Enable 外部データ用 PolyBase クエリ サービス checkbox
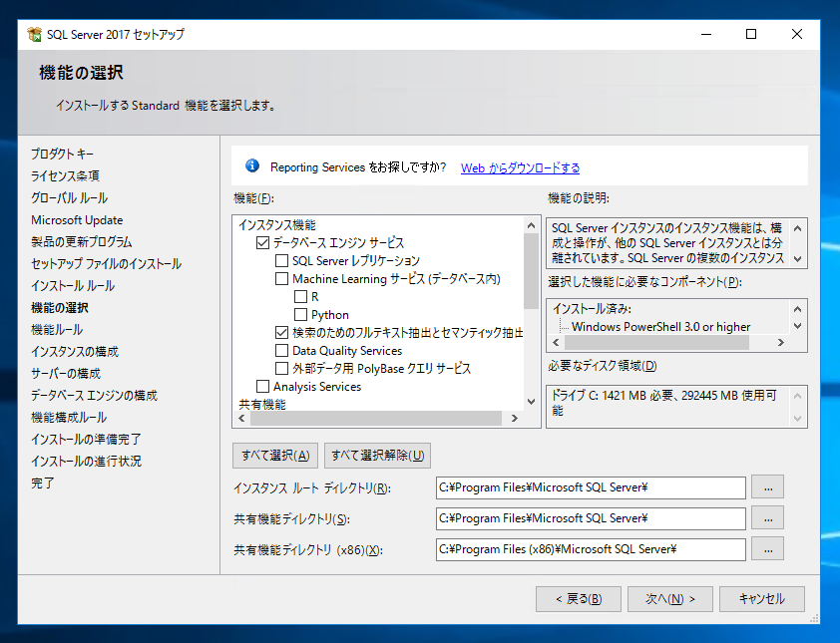Screen dimensions: 840x643 click(281, 368)
